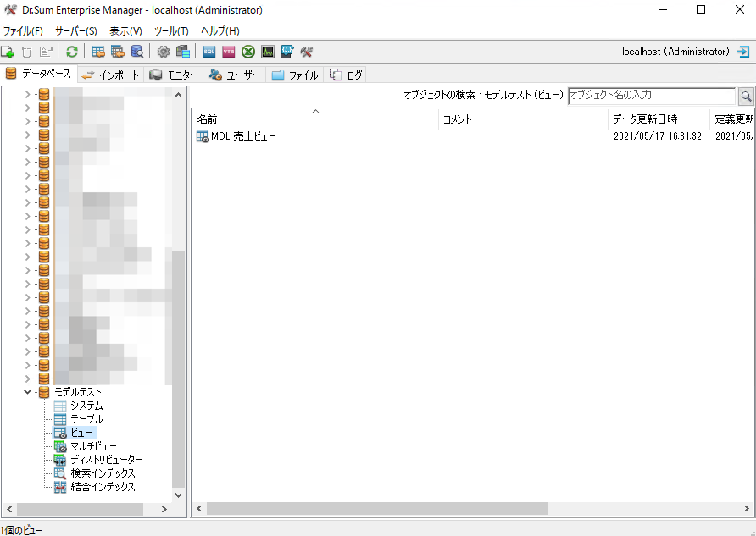Switch to the ログ tab
The image size is (756, 536).
click(345, 75)
